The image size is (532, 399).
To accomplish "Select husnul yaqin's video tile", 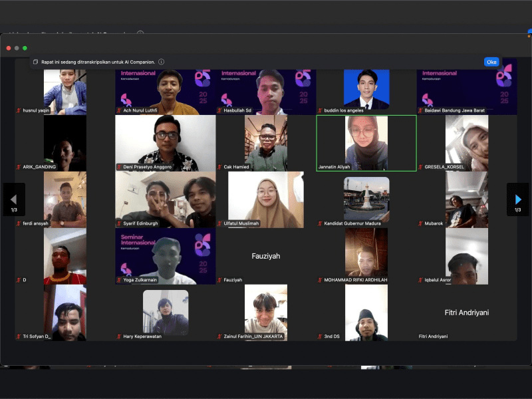I will 65,92.
